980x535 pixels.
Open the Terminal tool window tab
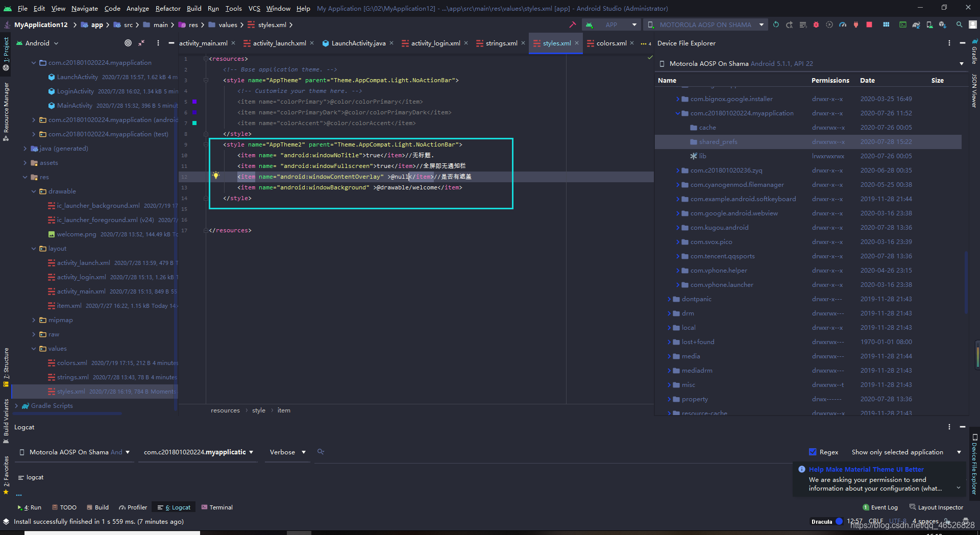coord(217,507)
